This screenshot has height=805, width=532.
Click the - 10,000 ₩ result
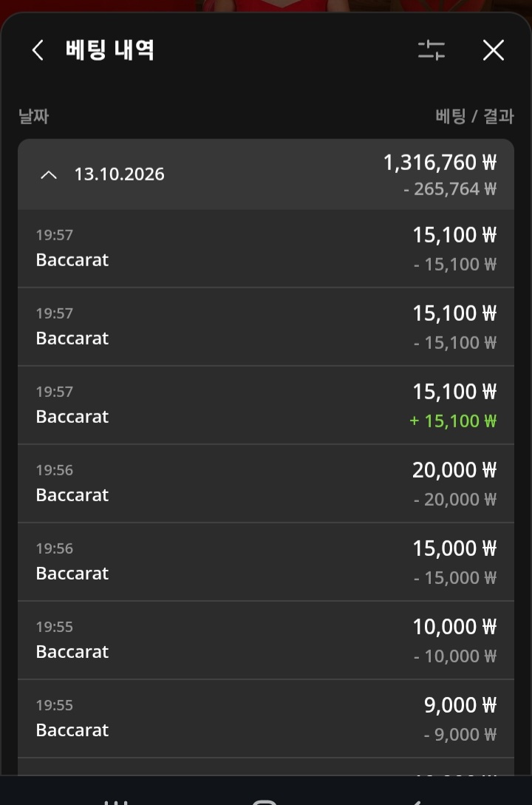pos(455,656)
